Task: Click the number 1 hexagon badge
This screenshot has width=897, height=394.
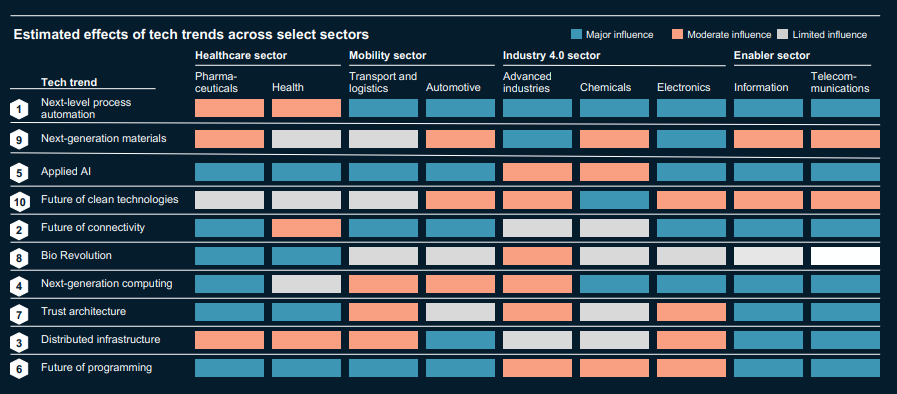Action: pyautogui.click(x=19, y=109)
